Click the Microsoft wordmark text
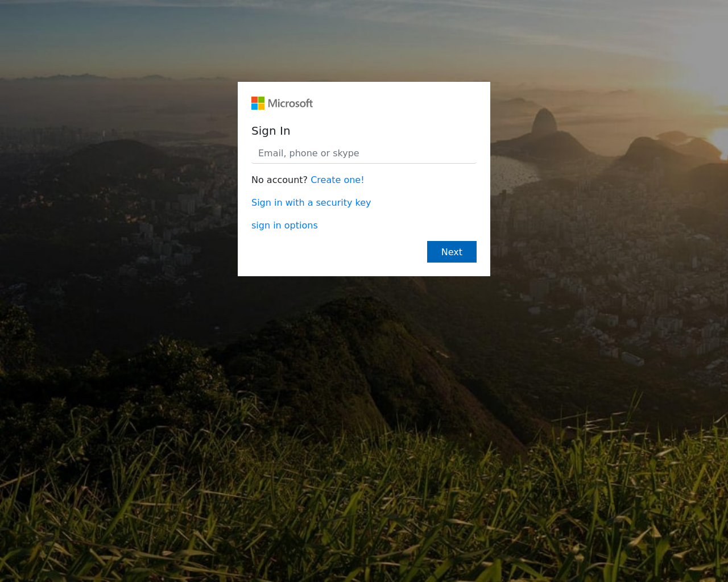 tap(290, 103)
